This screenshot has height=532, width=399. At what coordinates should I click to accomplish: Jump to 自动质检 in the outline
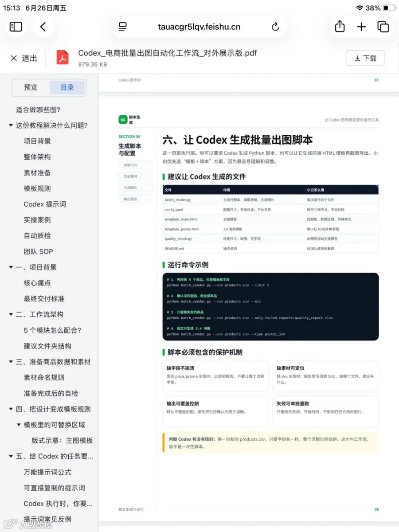coord(37,235)
